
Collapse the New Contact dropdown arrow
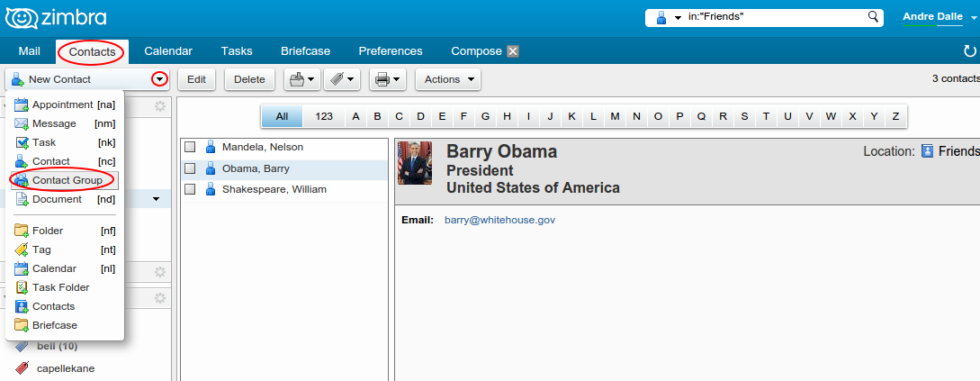click(160, 79)
